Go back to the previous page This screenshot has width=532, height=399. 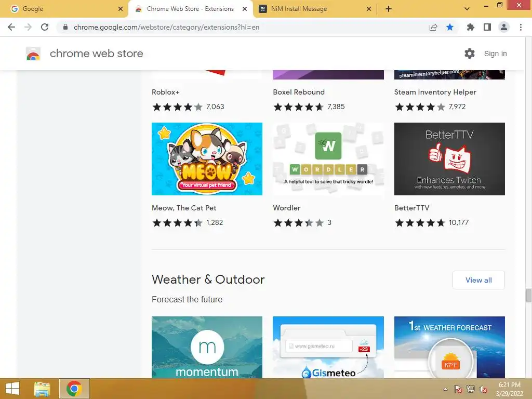pyautogui.click(x=11, y=27)
